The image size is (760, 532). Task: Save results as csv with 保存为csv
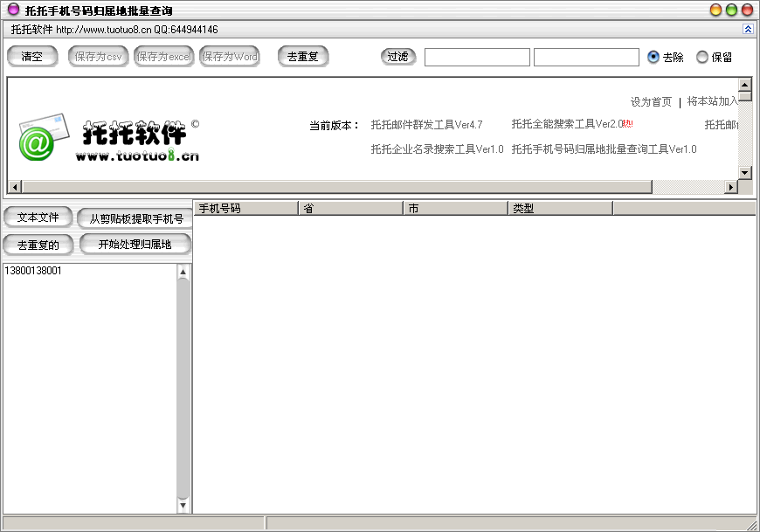pyautogui.click(x=97, y=57)
